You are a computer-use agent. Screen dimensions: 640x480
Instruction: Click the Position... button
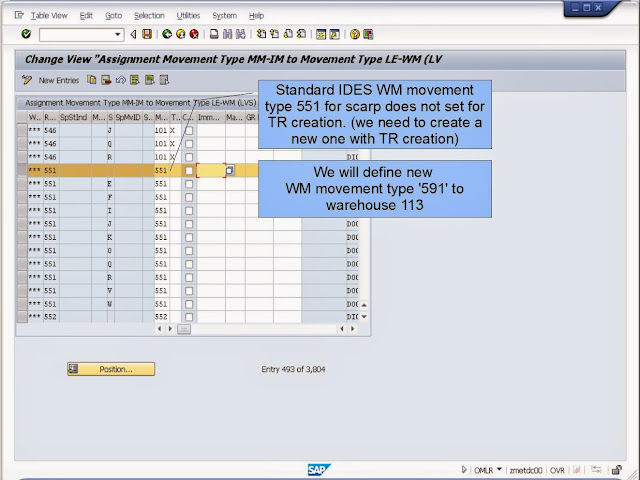[111, 369]
